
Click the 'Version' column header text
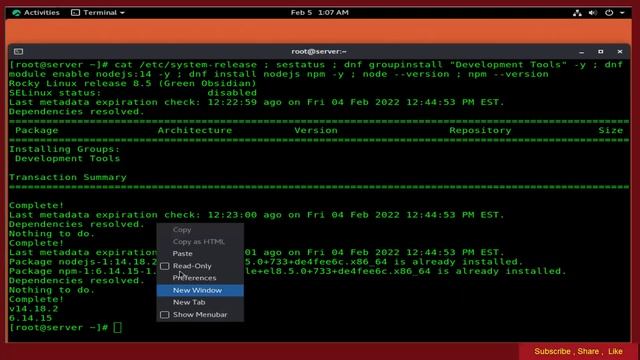[x=316, y=131]
